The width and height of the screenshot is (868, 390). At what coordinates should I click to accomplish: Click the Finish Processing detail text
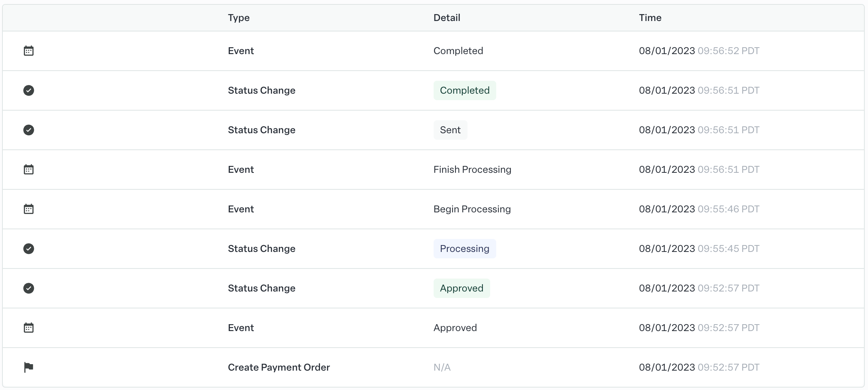click(472, 170)
